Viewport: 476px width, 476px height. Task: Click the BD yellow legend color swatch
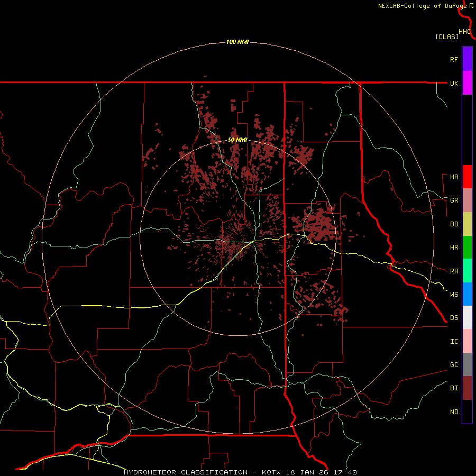point(467,224)
